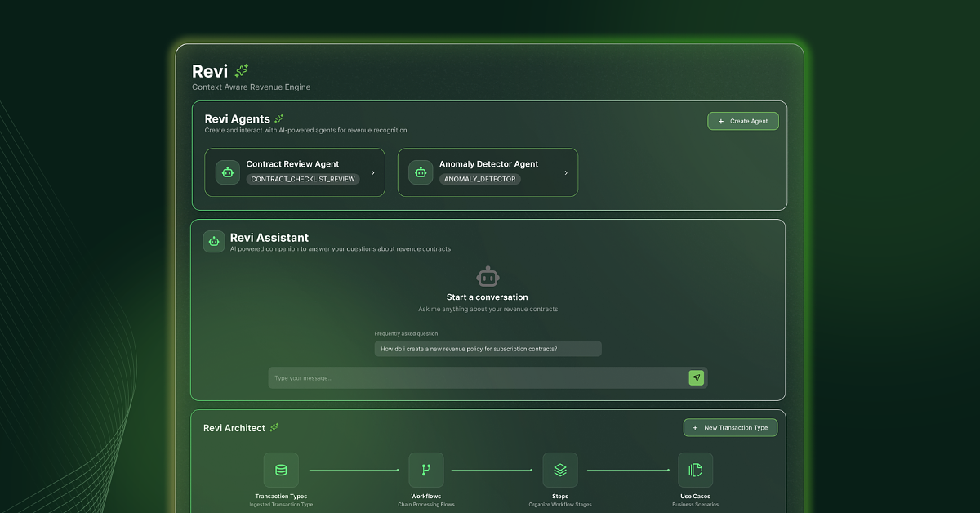Image resolution: width=980 pixels, height=513 pixels.
Task: Select the Use Cases documents icon
Action: 695,470
